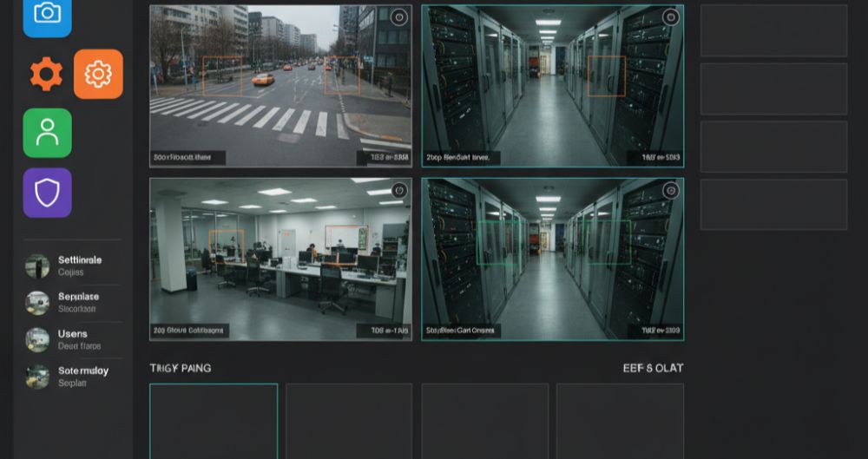Click the avatar beside 'Sepiplase'
Image resolution: width=868 pixels, height=459 pixels.
pos(37,303)
